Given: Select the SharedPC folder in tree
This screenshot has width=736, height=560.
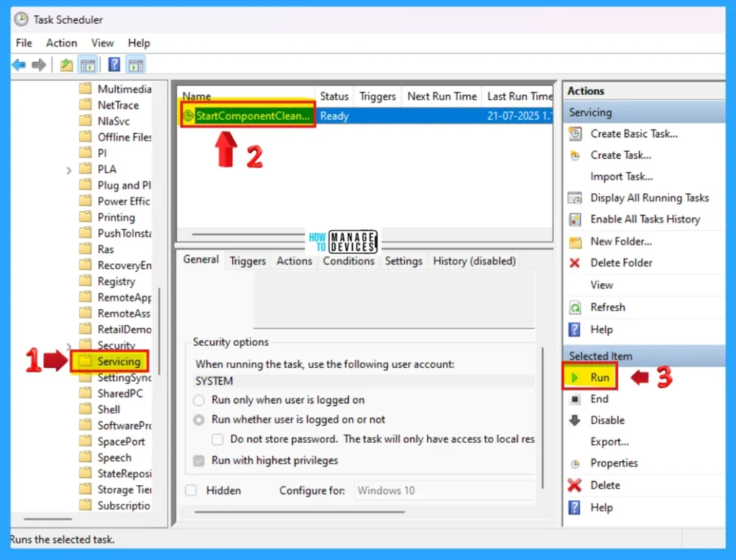Looking at the screenshot, I should click(x=120, y=393).
